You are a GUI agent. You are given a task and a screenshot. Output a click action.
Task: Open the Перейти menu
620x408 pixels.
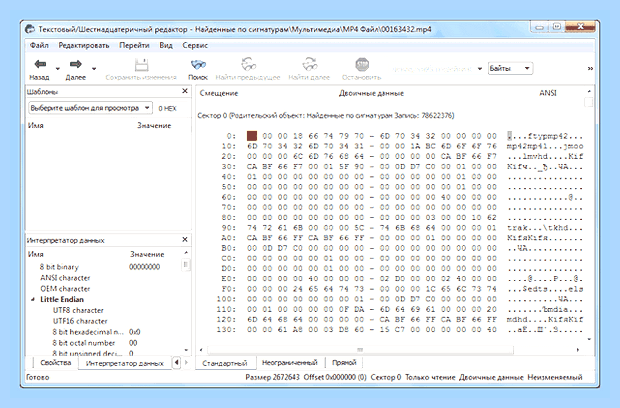click(x=134, y=45)
